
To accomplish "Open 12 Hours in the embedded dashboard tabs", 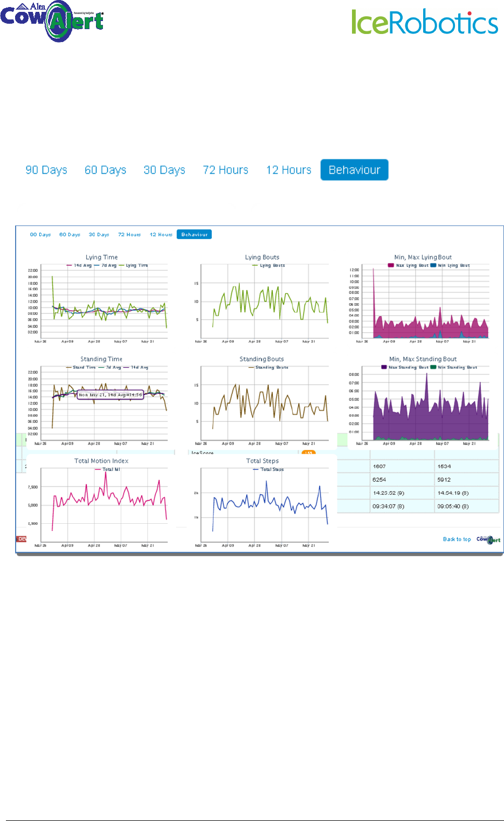I will (x=161, y=235).
